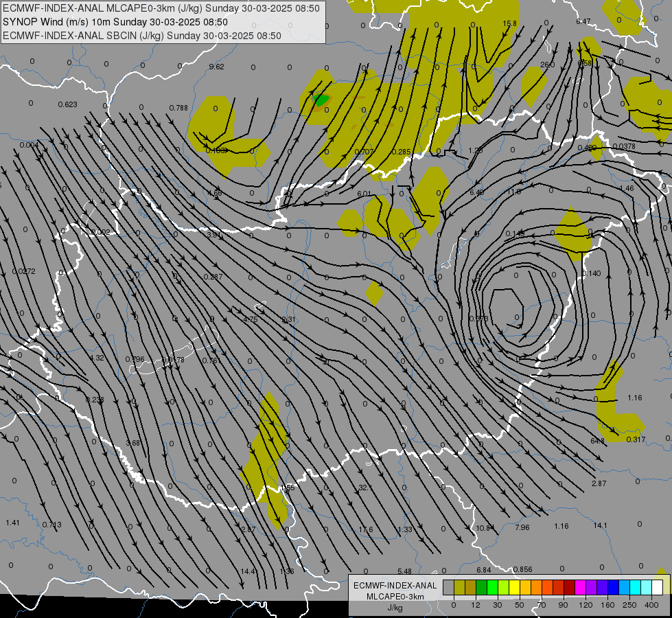Click the dark red legend swatch
672x618 pixels.
coord(569,588)
